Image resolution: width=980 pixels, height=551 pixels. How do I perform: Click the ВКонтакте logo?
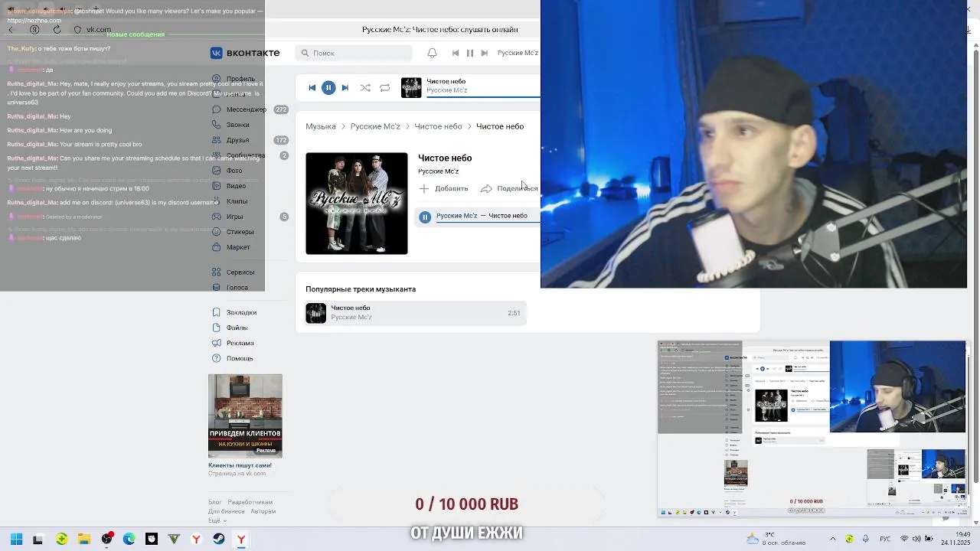coord(245,53)
